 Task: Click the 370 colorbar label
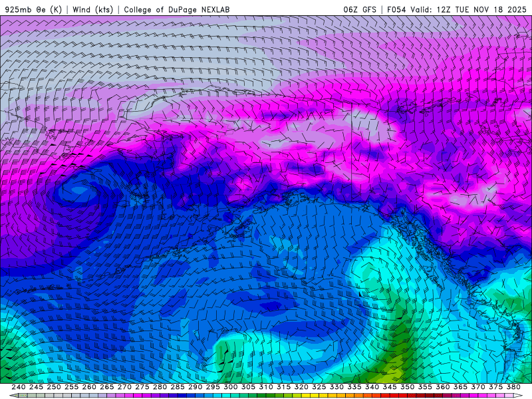coord(477,387)
